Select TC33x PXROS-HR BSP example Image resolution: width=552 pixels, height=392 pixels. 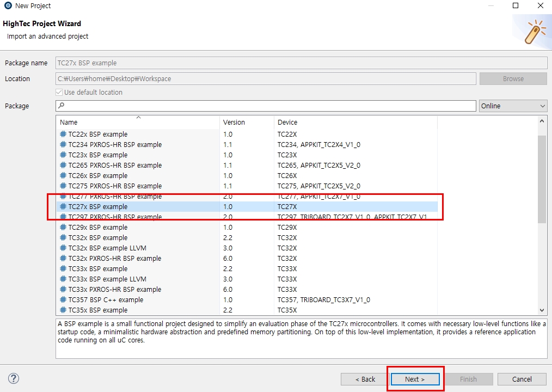pos(247,289)
